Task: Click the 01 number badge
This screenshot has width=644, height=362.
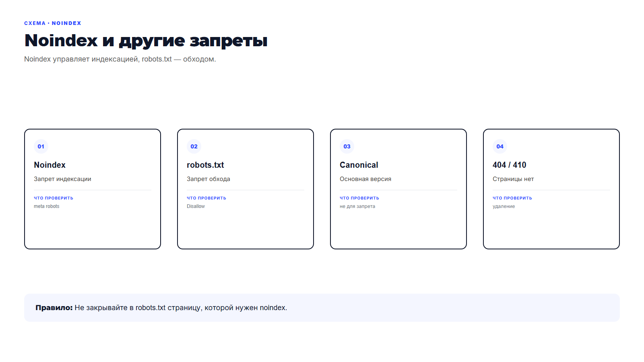Action: 41,146
